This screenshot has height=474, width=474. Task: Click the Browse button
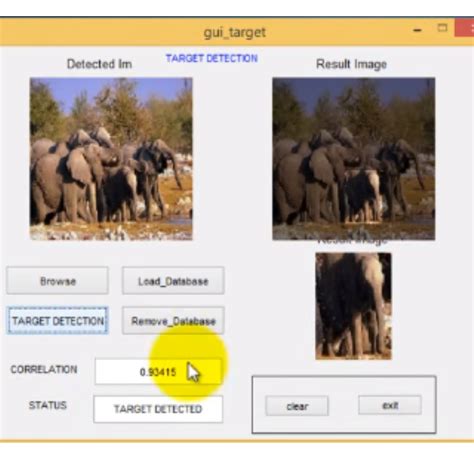coord(57,281)
